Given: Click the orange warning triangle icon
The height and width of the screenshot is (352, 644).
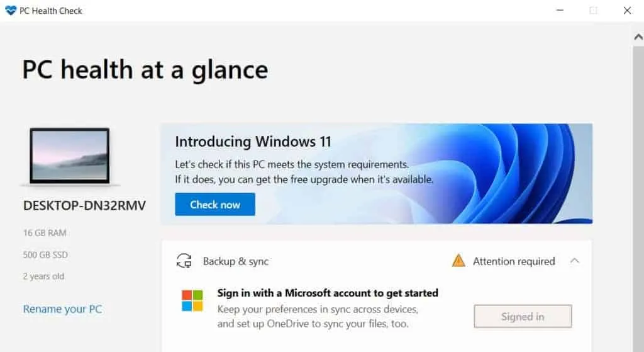Looking at the screenshot, I should 458,261.
